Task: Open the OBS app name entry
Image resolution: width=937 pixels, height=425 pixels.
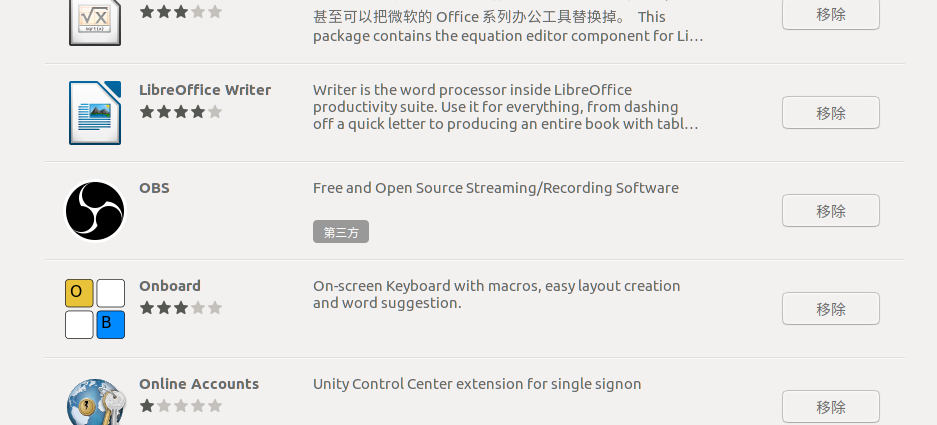Action: tap(154, 188)
